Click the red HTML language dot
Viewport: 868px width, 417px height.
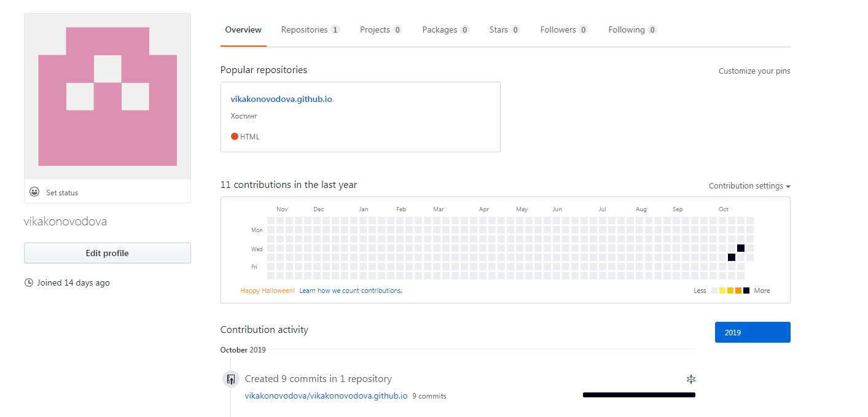235,136
